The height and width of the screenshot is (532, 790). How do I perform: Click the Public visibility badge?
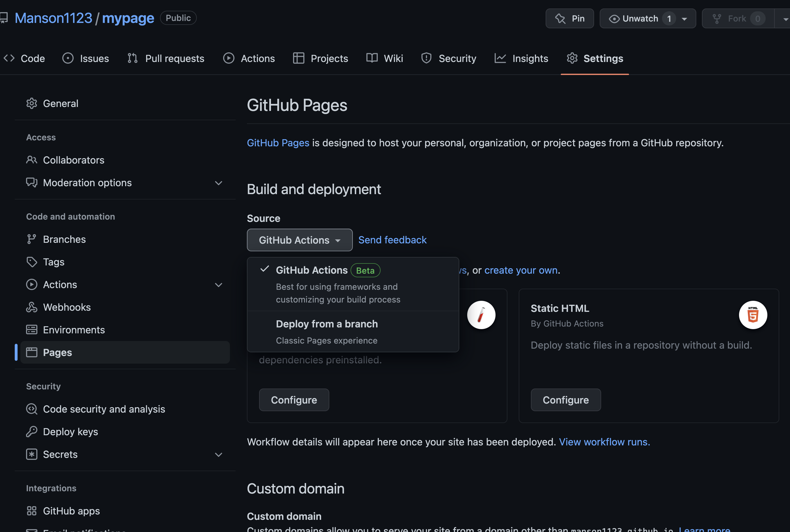point(178,18)
